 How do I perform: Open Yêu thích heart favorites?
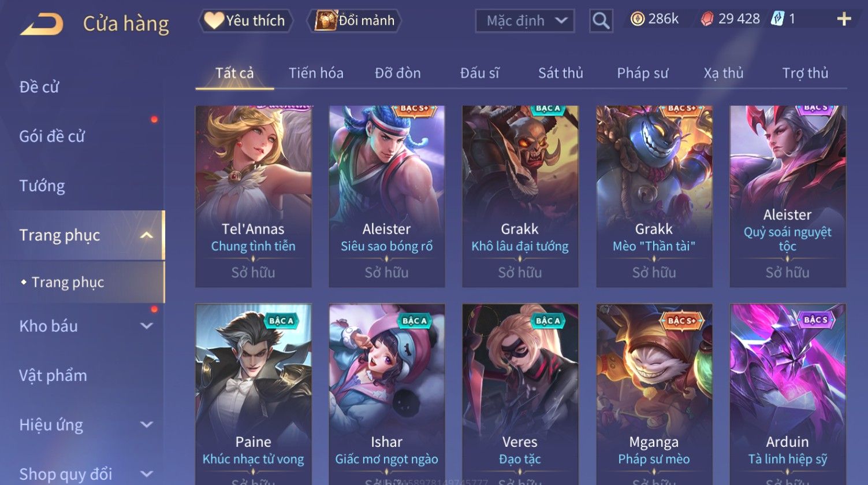tap(245, 21)
